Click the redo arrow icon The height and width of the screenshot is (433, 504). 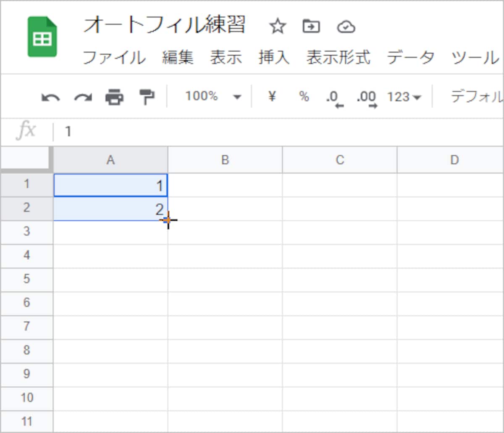pos(83,98)
